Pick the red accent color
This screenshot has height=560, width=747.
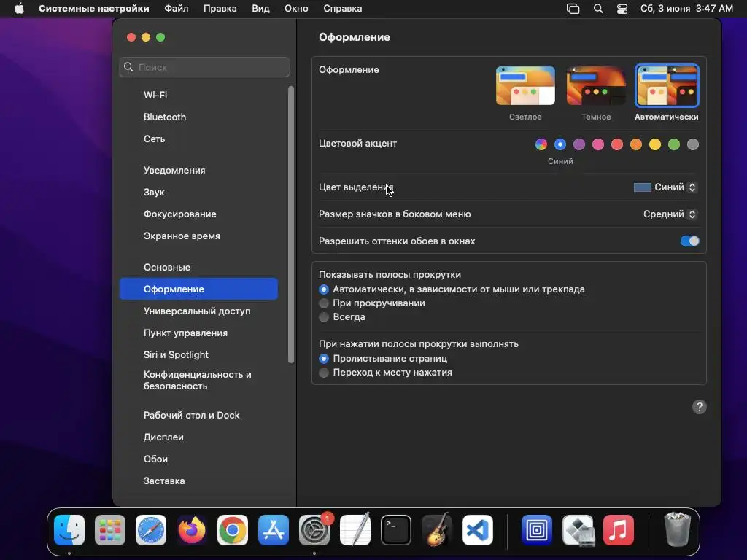[617, 144]
